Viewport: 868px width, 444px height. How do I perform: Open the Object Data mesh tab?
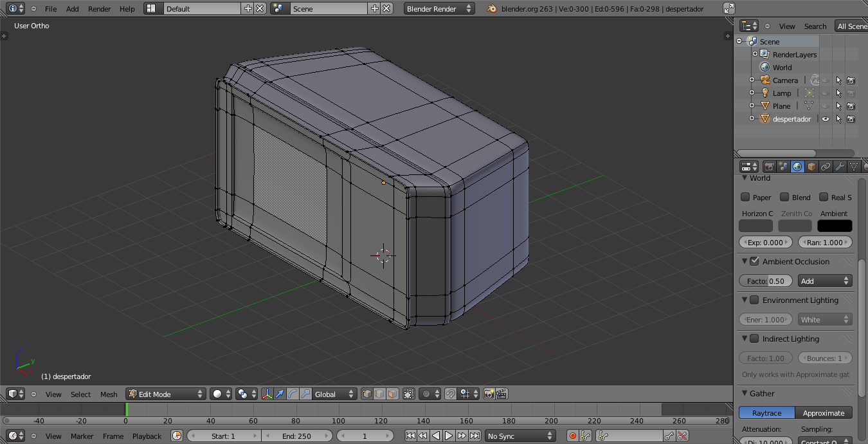tap(854, 167)
